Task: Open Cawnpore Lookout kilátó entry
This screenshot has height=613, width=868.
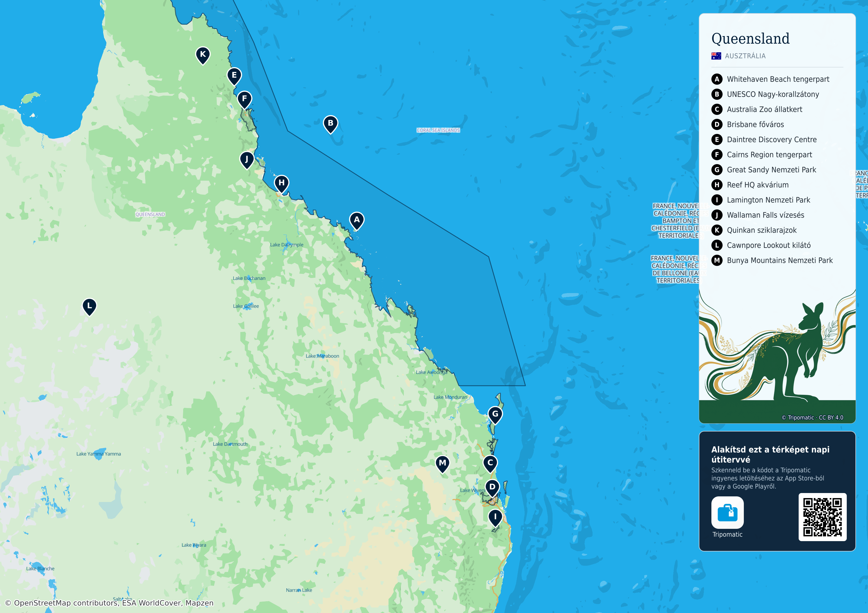Action: [x=761, y=246]
